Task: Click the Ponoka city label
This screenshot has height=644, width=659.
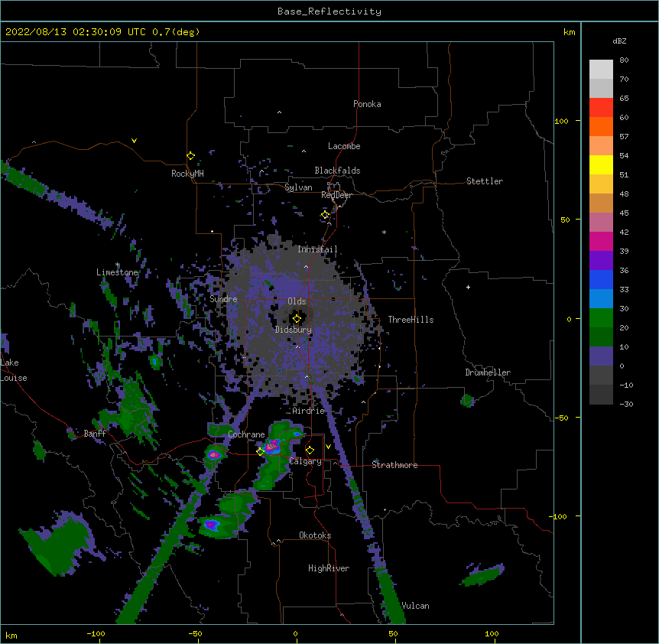Action: click(367, 104)
